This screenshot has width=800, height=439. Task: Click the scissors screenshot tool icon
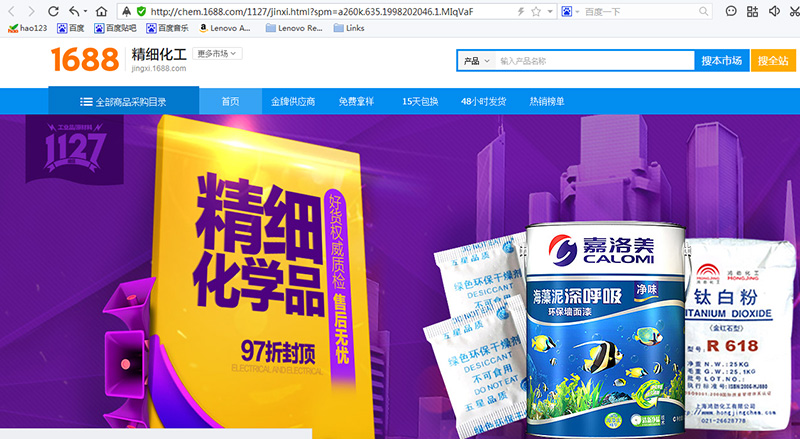point(794,11)
